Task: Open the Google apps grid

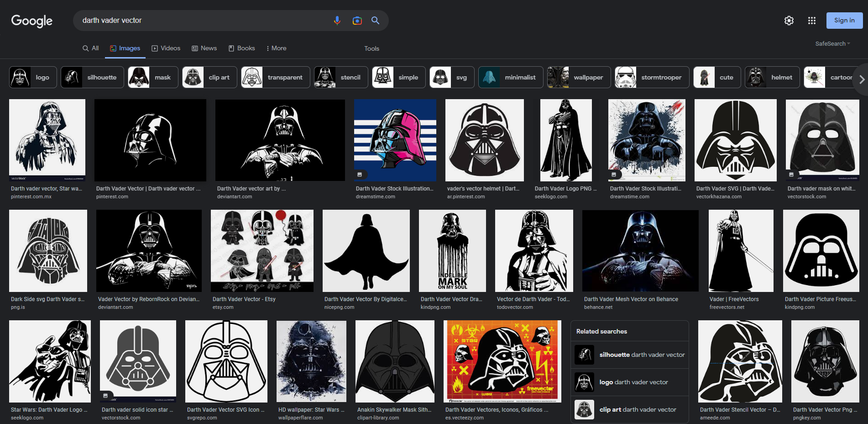Action: tap(811, 21)
